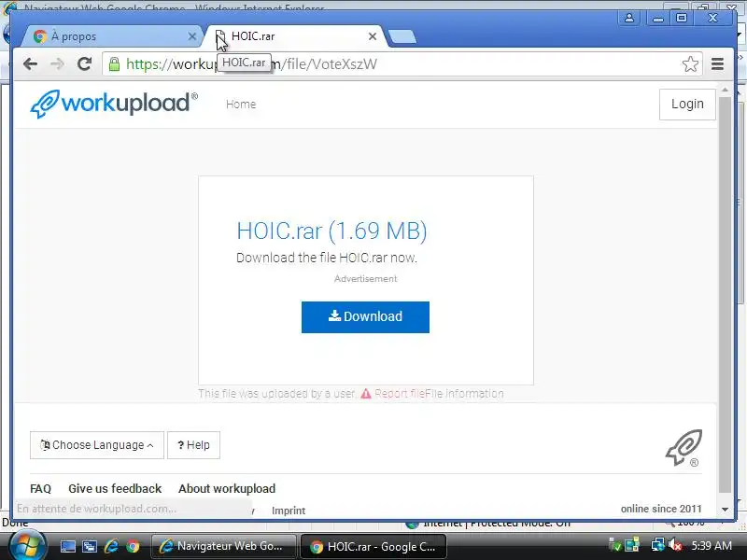This screenshot has width=747, height=560.
Task: Click the page vertical scrollbar thumb
Action: coord(725,295)
